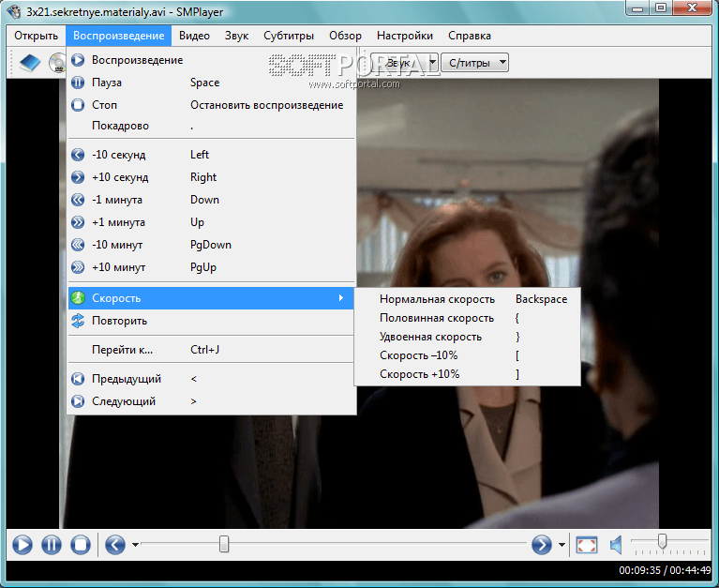Choose Скорость +10% in submenu

[467, 374]
